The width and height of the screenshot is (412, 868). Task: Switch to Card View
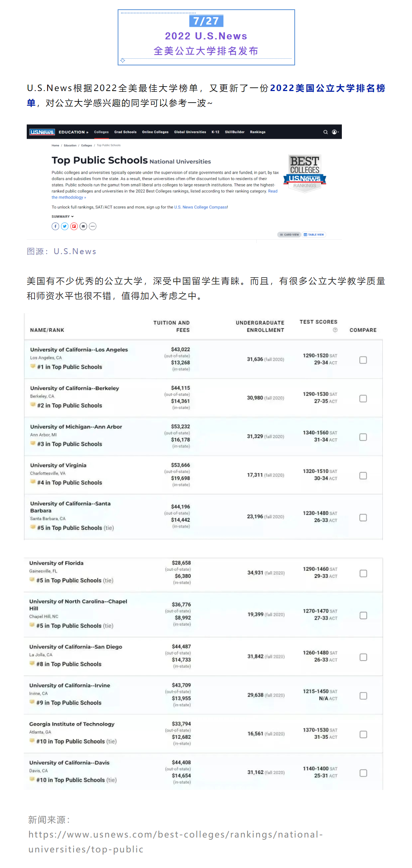point(289,234)
